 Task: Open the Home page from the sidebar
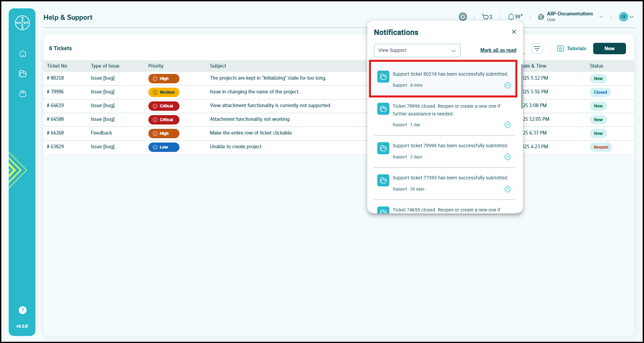[x=22, y=54]
